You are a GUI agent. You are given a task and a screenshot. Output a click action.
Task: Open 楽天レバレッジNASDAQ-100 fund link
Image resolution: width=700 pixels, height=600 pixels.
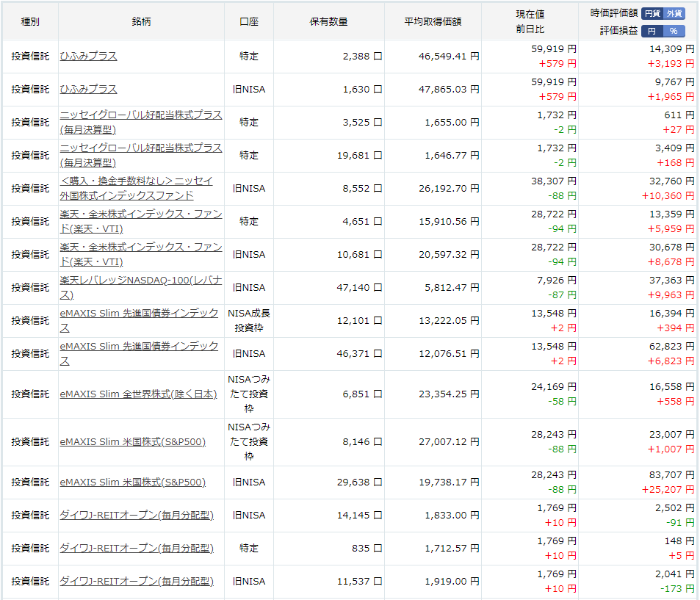[141, 287]
